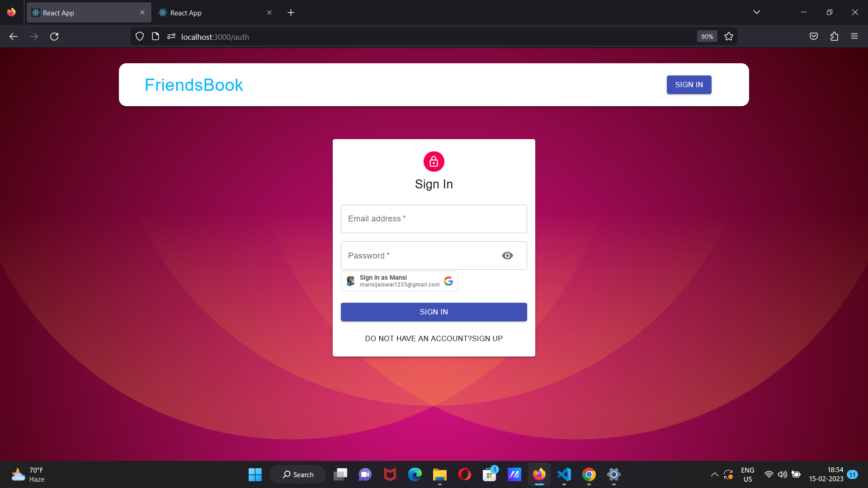The width and height of the screenshot is (868, 488).
Task: Click the Save to Pocket icon
Action: [x=813, y=36]
